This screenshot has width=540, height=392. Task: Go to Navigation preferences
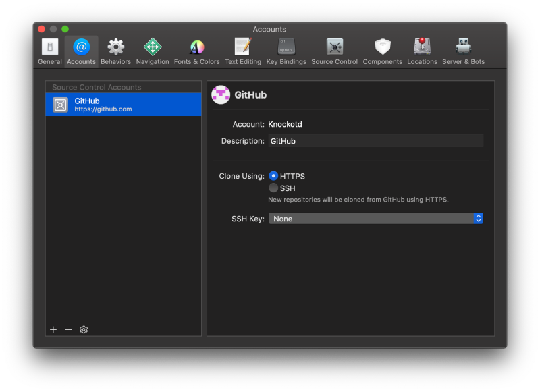[x=153, y=52]
